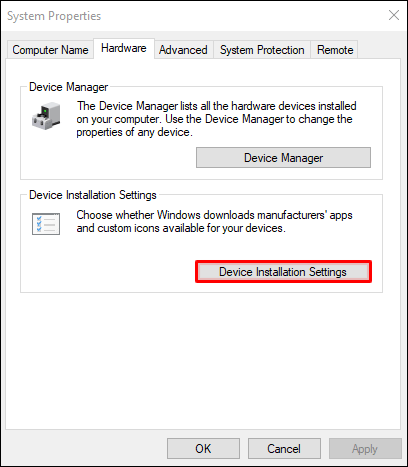Dismiss the dialog with Cancel

coord(284,449)
